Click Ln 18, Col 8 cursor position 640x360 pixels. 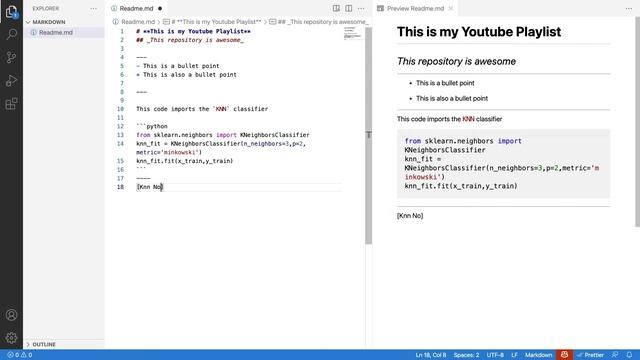click(431, 355)
